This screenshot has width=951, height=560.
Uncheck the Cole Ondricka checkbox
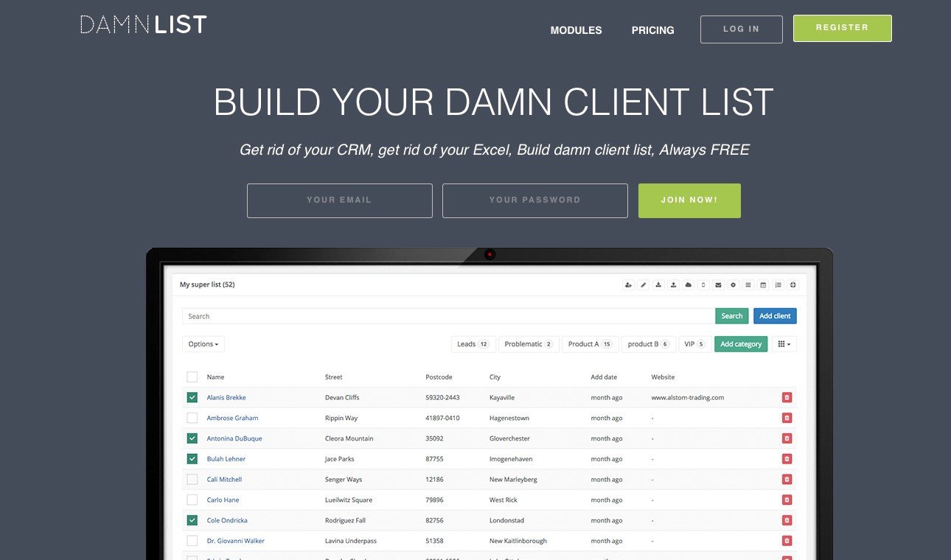[x=192, y=520]
